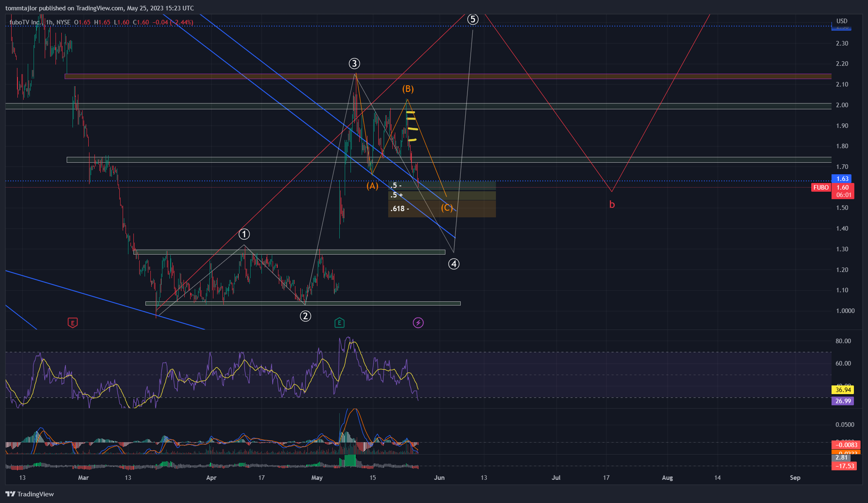Click the purple lightning event marker
This screenshot has height=503, width=868.
(x=418, y=322)
